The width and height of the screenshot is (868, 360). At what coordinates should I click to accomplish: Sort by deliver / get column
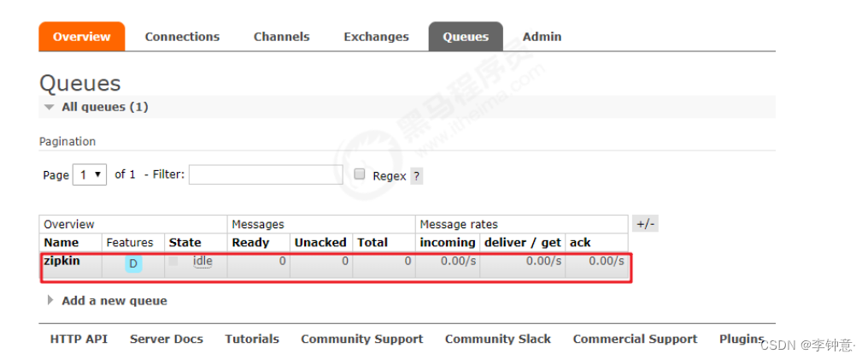click(523, 243)
